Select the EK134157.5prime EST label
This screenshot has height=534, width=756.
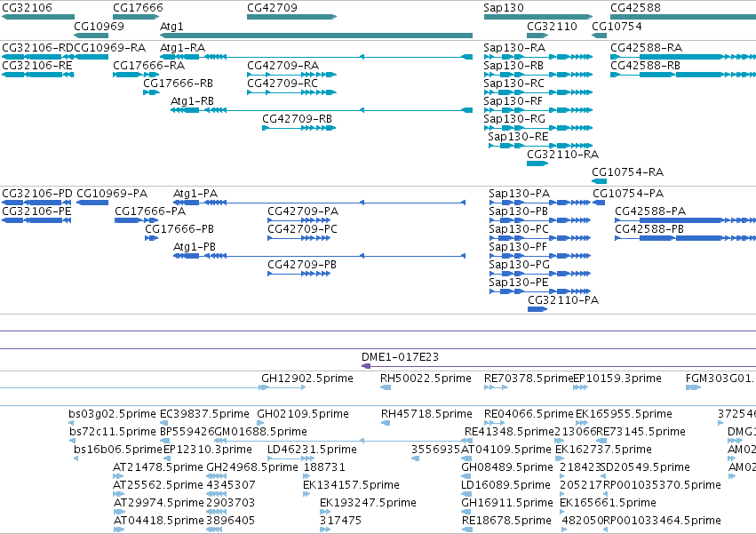[351, 485]
